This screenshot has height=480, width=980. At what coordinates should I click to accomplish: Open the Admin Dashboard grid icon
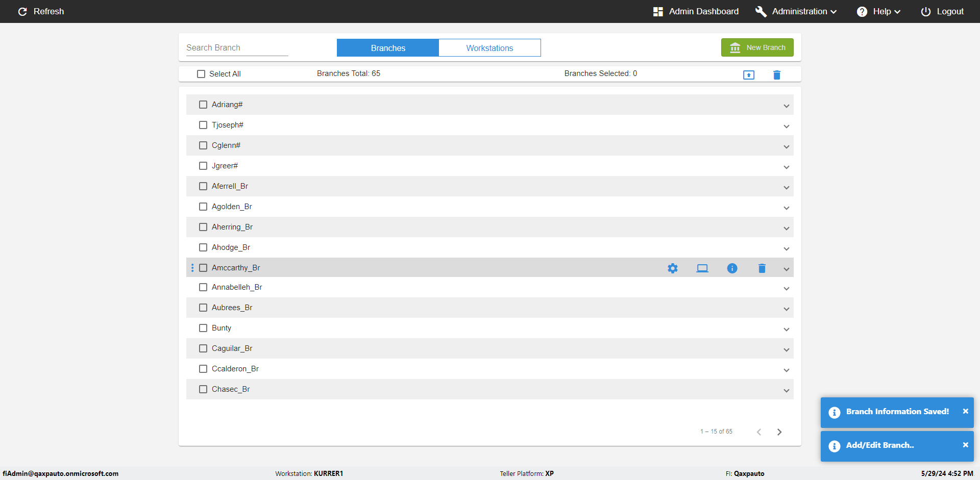pyautogui.click(x=658, y=11)
